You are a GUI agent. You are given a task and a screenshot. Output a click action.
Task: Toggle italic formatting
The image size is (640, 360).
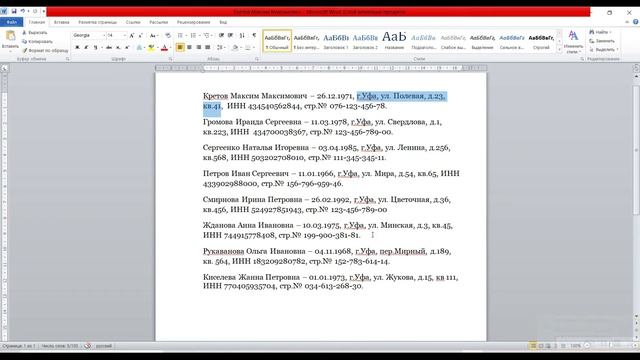tap(86, 48)
